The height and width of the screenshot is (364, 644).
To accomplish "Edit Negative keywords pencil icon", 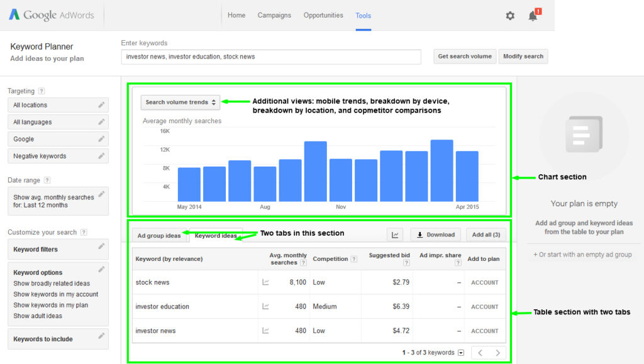I will click(x=101, y=156).
